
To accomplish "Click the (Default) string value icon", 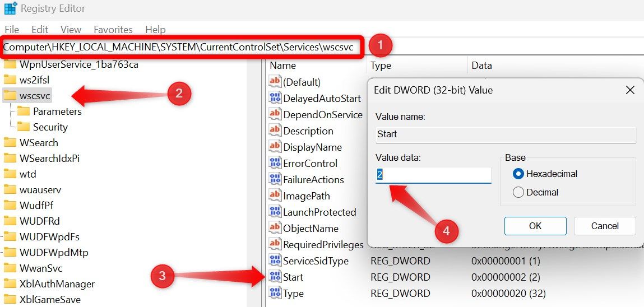I will click(275, 82).
